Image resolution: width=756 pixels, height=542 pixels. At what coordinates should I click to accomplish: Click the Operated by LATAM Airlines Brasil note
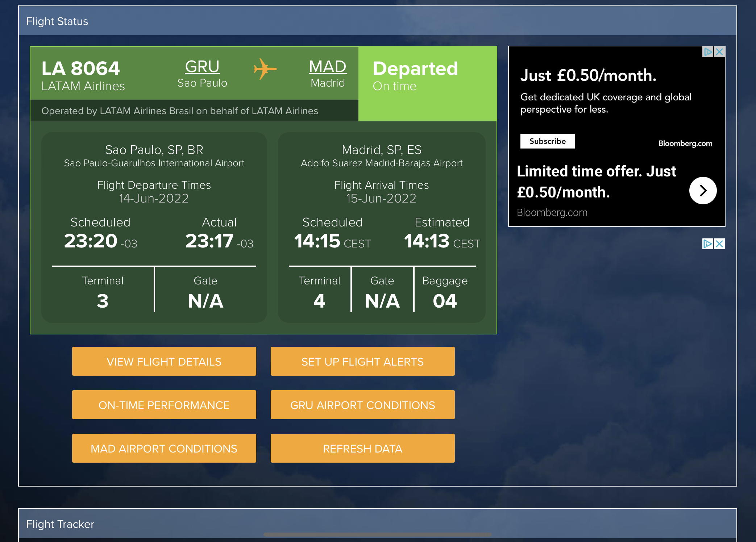(x=180, y=111)
